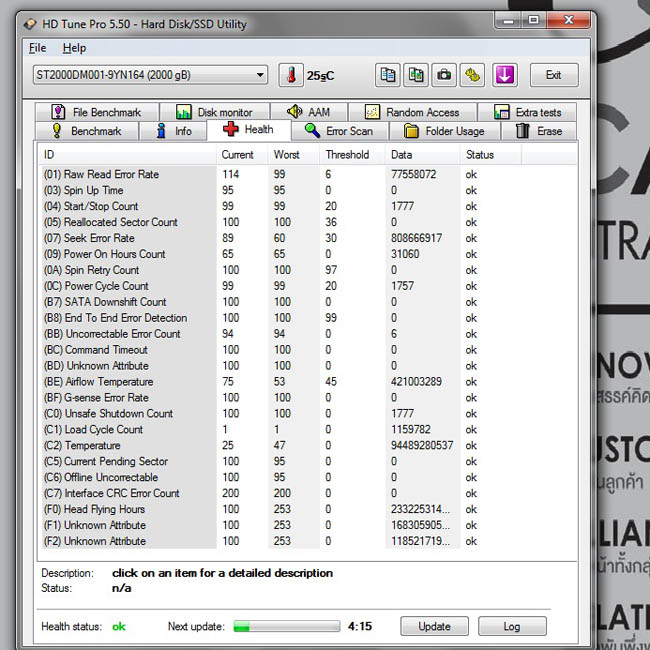Click the copy screenshot to clipboard icon
The width and height of the screenshot is (650, 650).
pos(416,75)
